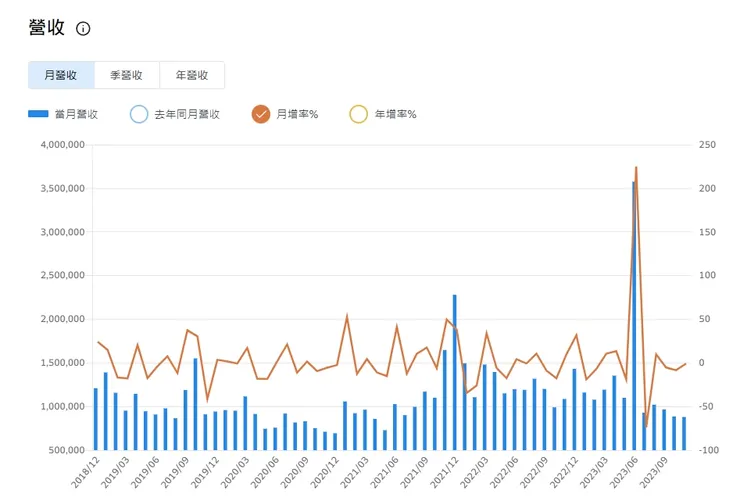The height and width of the screenshot is (501, 740).
Task: Enable the 年增率% yellow circle
Action: (x=359, y=115)
